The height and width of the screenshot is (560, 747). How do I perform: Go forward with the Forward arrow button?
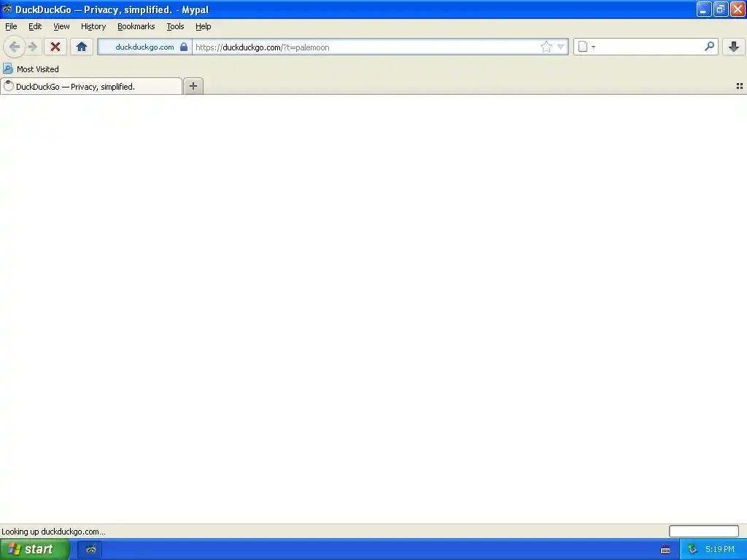click(33, 47)
